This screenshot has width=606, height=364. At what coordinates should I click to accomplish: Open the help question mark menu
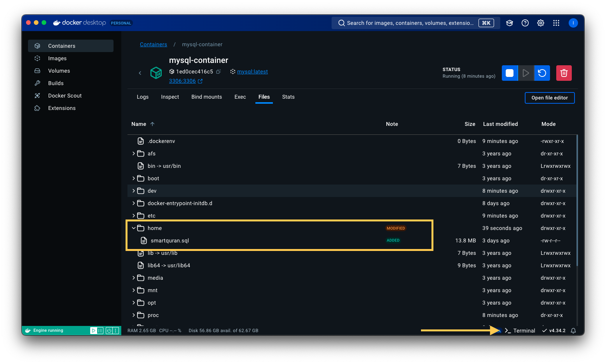(525, 23)
